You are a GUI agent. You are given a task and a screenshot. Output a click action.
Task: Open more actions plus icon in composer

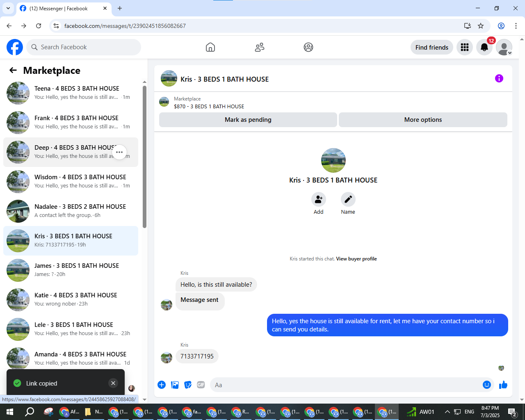(x=162, y=385)
